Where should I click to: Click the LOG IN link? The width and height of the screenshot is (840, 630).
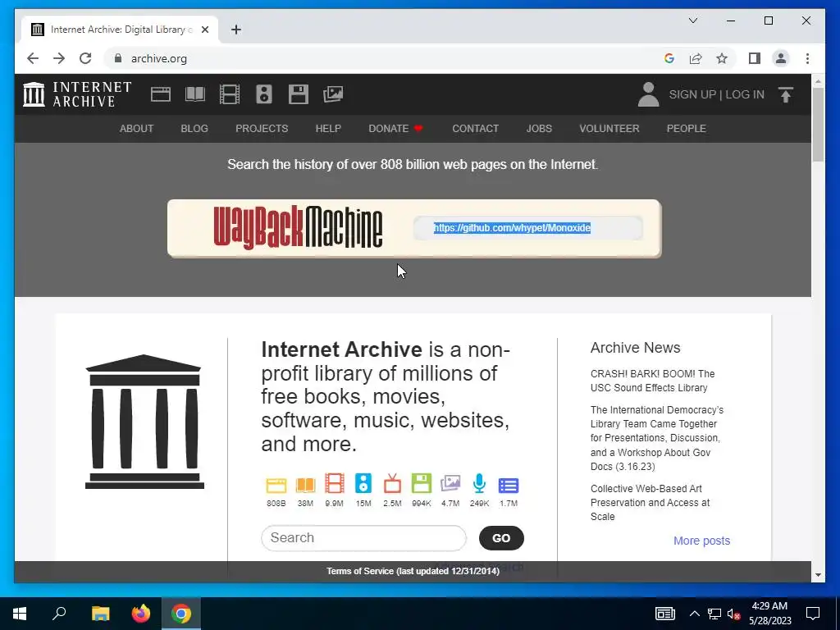coord(745,94)
